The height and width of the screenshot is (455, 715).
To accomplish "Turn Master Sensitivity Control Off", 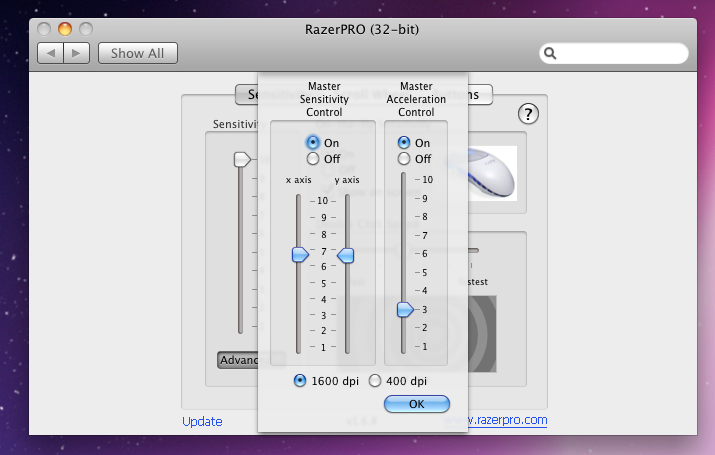I will pos(313,159).
